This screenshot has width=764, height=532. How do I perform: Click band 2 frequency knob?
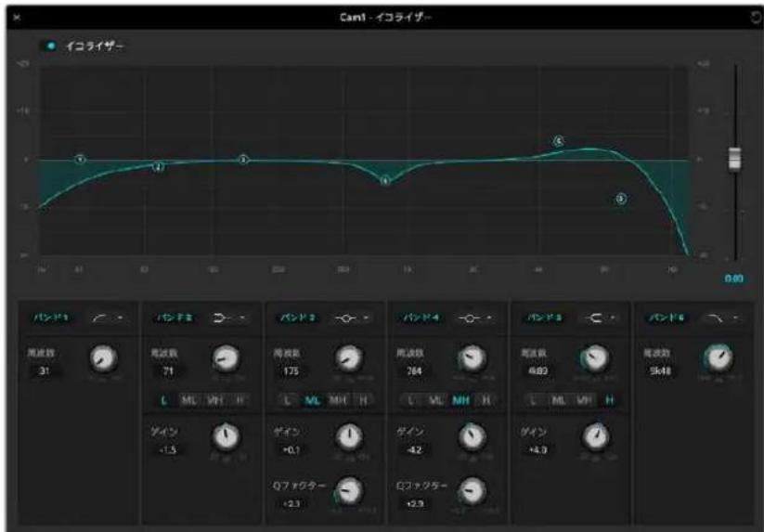tap(226, 358)
